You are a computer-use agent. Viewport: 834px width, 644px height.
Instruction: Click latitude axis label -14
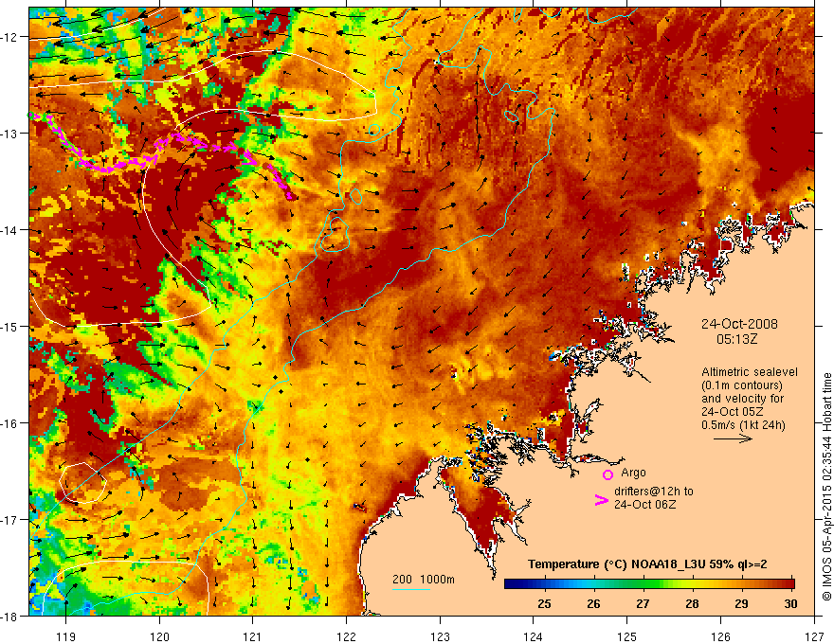click(x=10, y=230)
